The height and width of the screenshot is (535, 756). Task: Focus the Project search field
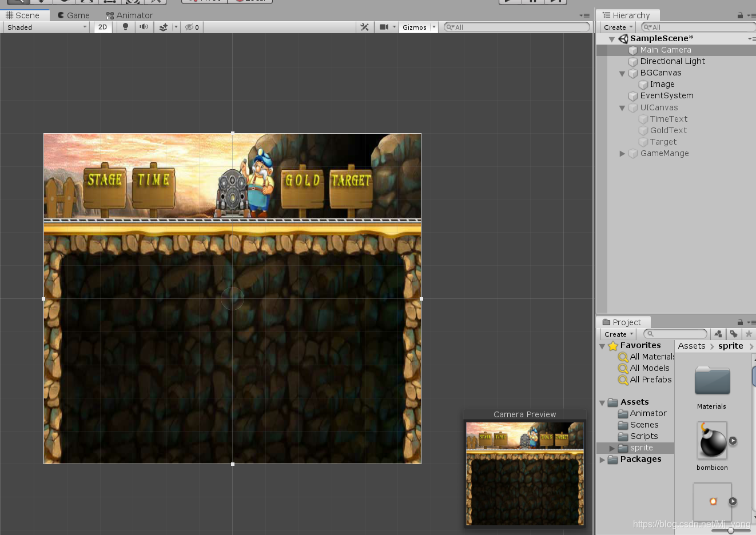point(675,334)
